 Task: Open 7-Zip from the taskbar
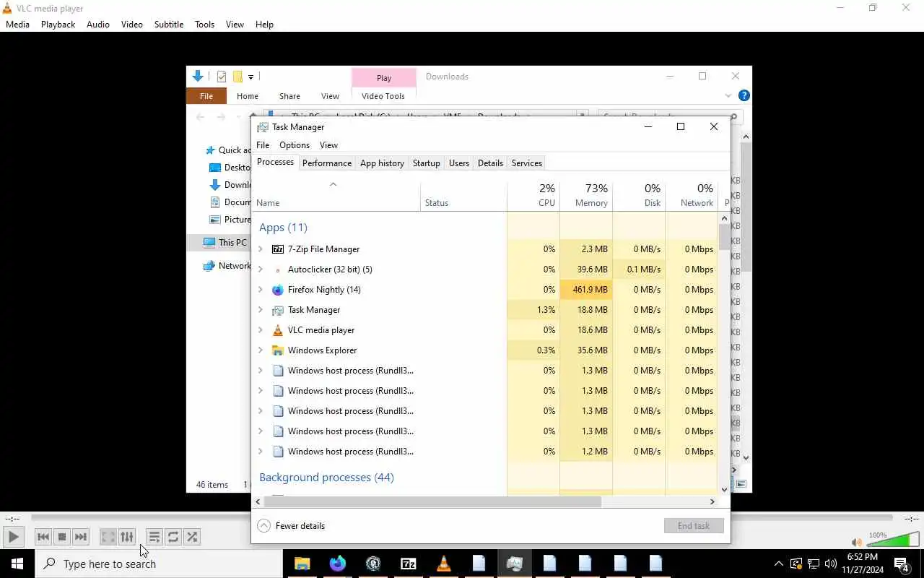(x=408, y=564)
